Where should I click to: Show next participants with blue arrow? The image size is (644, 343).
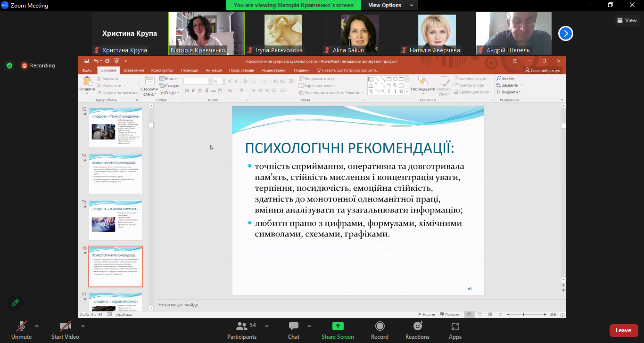point(566,33)
